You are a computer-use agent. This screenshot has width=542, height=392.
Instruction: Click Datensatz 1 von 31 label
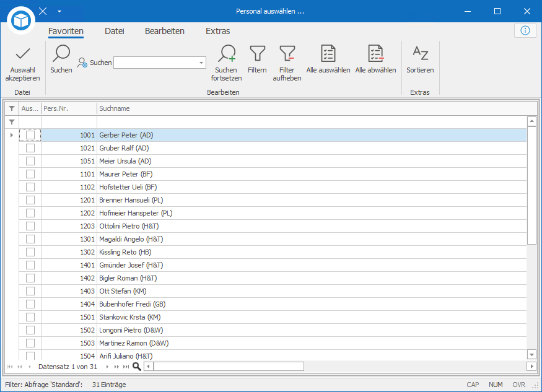click(x=68, y=367)
